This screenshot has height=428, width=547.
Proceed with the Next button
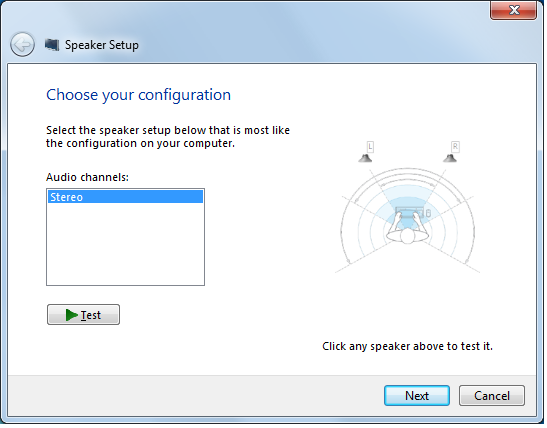pos(417,396)
